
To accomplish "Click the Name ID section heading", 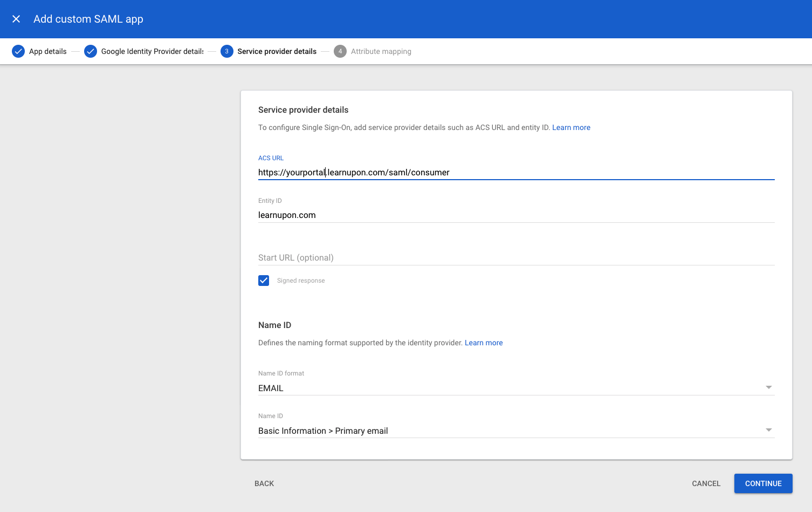I will [274, 325].
